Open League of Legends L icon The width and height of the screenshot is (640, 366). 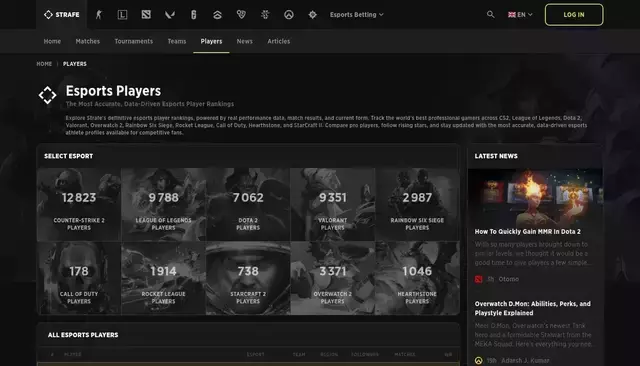[x=122, y=15]
